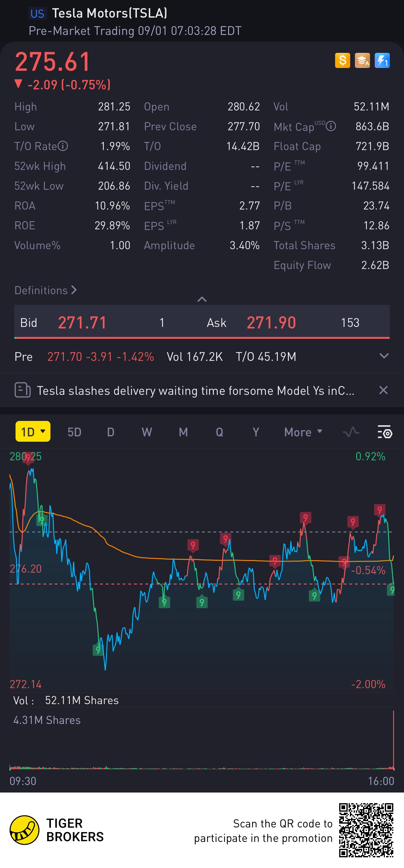
Task: Tap the pre-market Vol 167.2K
Action: (195, 356)
